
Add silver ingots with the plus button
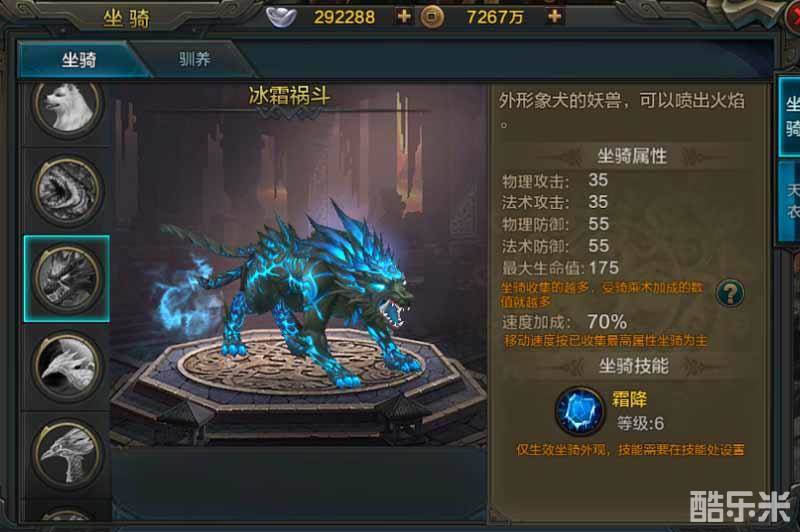404,16
